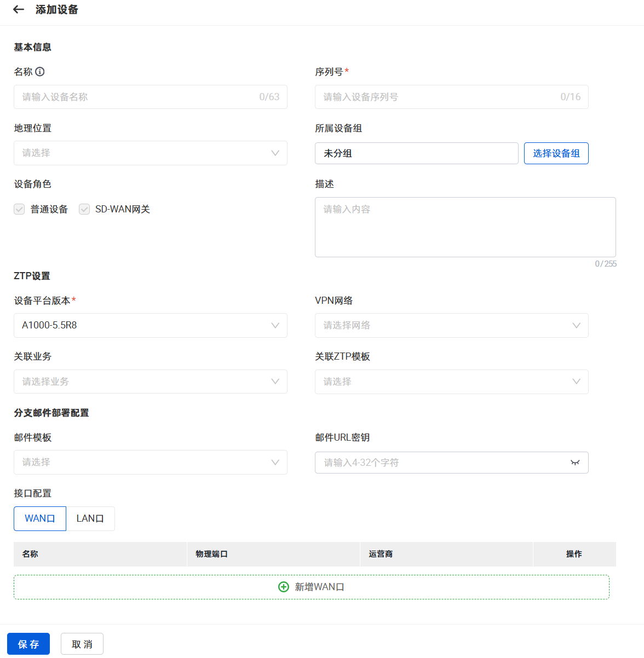Open the VPN网络 dropdown

(451, 325)
